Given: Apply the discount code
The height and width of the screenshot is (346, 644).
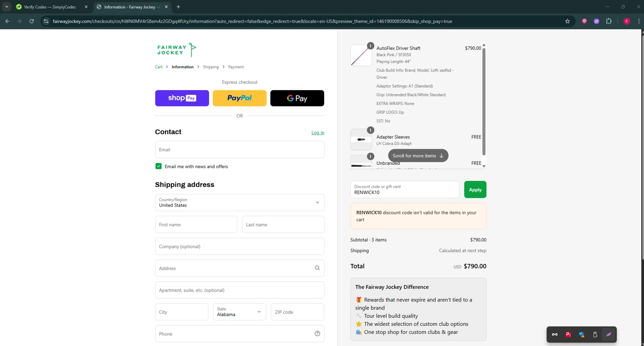Looking at the screenshot, I should pyautogui.click(x=475, y=190).
